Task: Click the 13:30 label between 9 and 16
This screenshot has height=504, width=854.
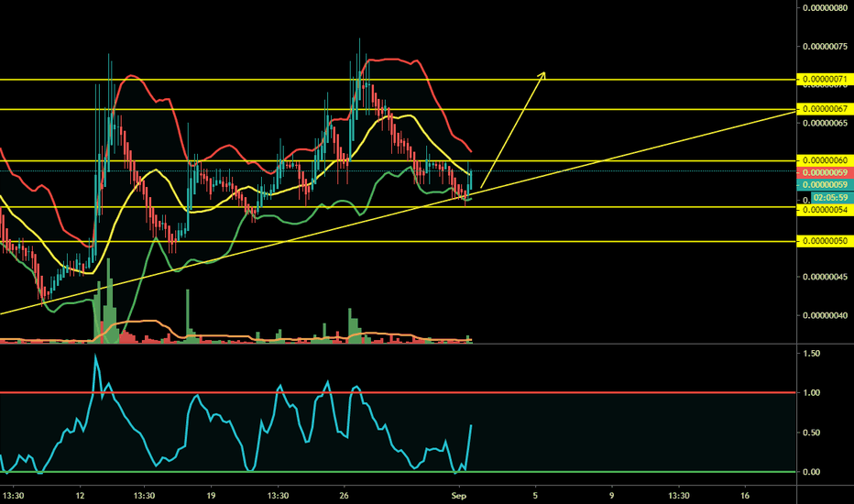Action: 679,495
